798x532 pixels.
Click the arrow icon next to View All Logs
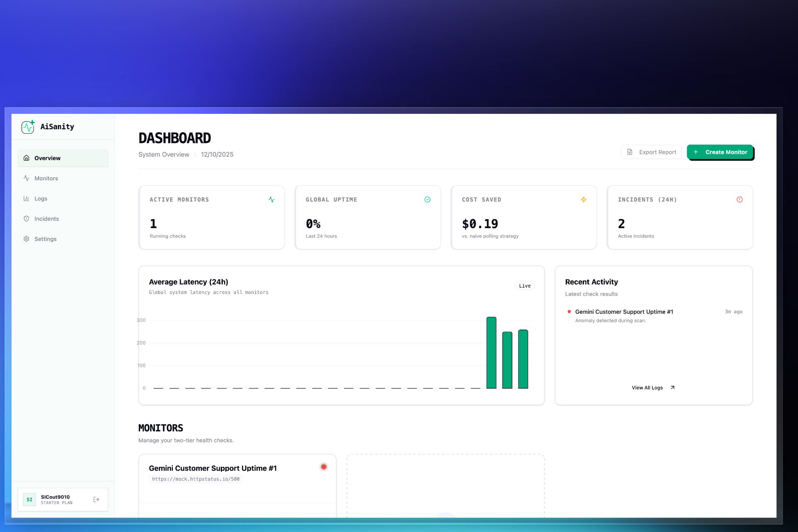(672, 388)
